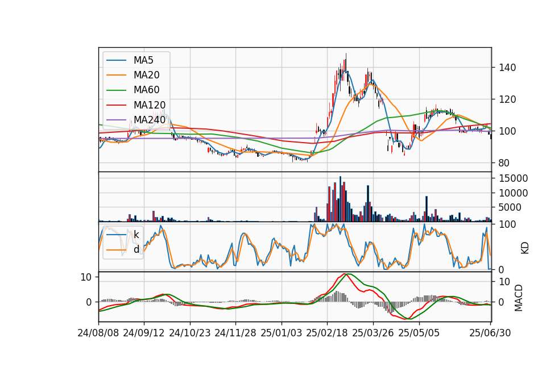Viewport: 546px width, 392px height.
Task: Click the green MA60 legend line sample
Action: pos(116,90)
